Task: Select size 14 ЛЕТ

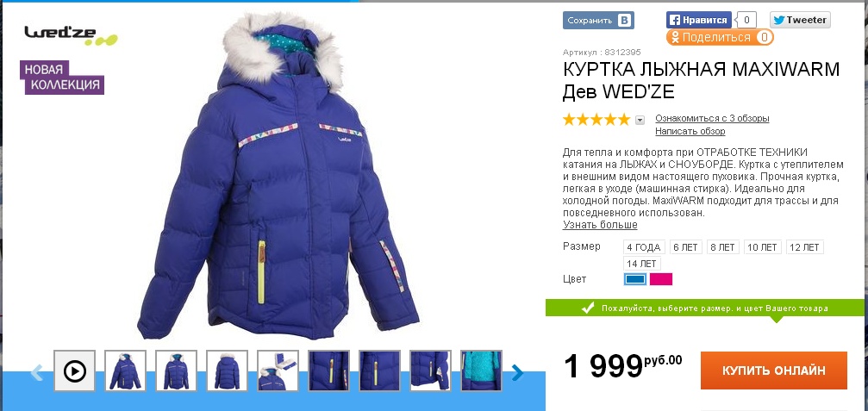Action: click(641, 264)
